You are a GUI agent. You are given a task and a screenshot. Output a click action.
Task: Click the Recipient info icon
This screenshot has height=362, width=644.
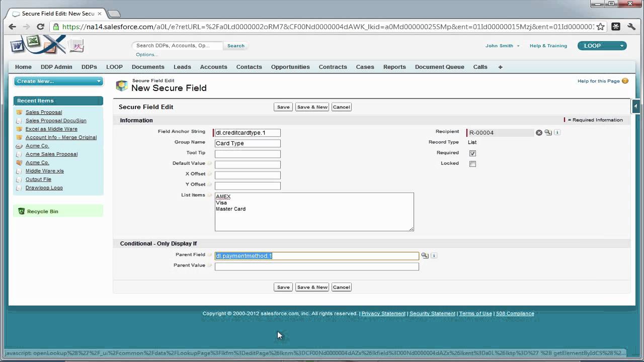557,133
